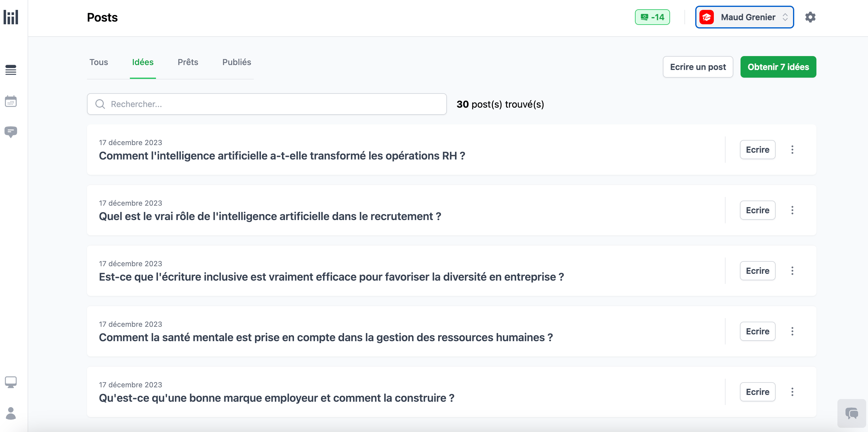Switch to the Prêts tab
868x432 pixels.
(x=188, y=62)
